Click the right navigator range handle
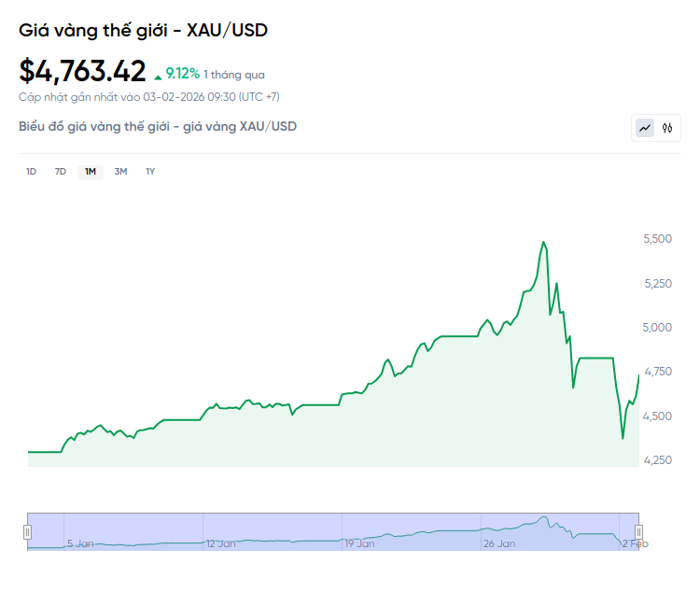Image resolution: width=700 pixels, height=592 pixels. coord(639,531)
